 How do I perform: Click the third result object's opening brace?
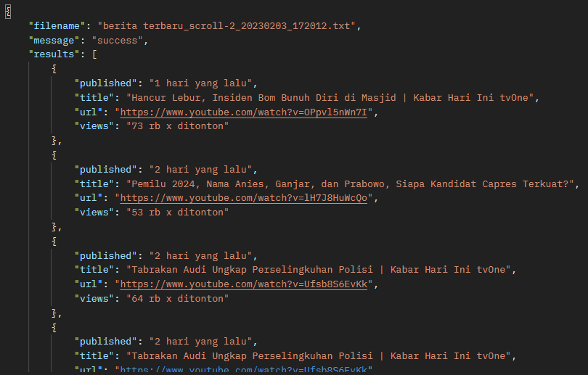(54, 242)
